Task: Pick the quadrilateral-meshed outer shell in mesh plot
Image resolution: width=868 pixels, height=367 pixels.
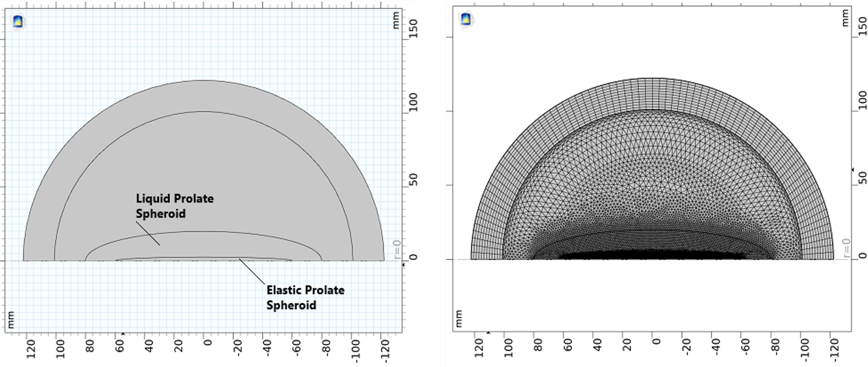Action: click(x=652, y=94)
